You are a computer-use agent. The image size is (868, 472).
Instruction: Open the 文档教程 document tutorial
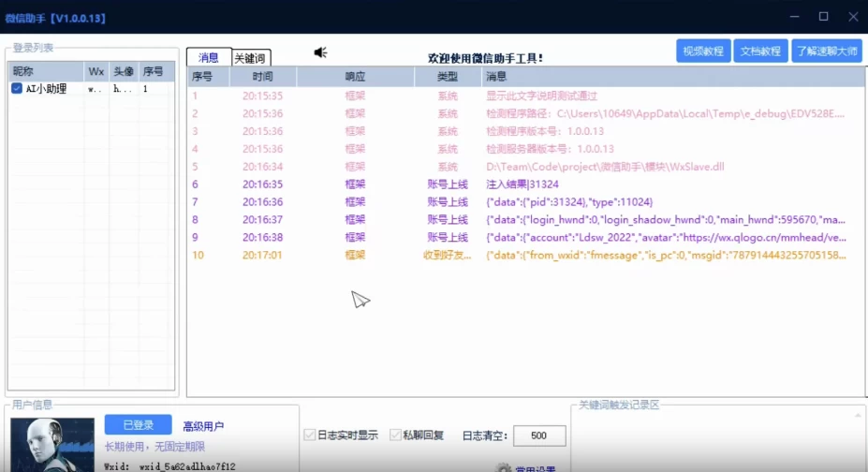click(x=758, y=52)
